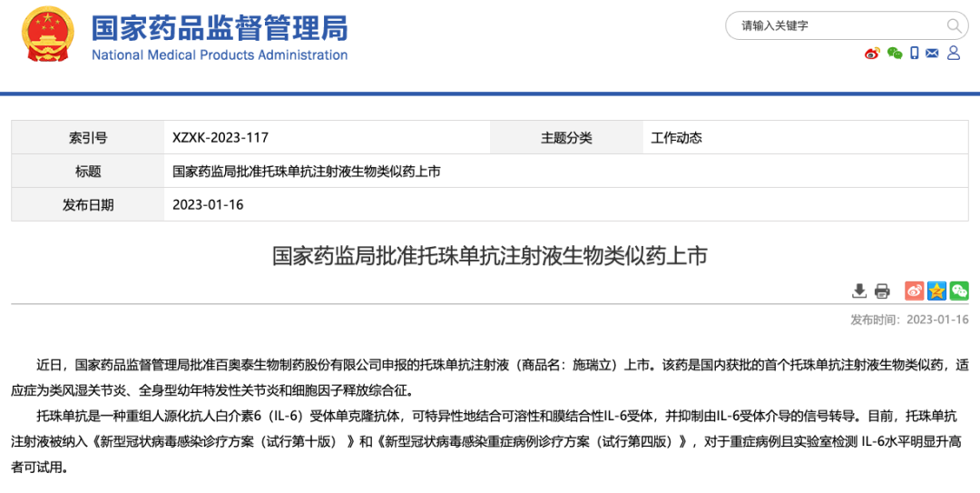Click the 工作动态 category value

677,138
